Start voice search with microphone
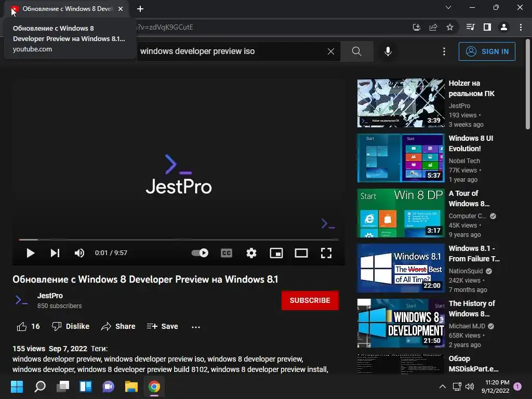The width and height of the screenshot is (532, 399). pyautogui.click(x=388, y=51)
